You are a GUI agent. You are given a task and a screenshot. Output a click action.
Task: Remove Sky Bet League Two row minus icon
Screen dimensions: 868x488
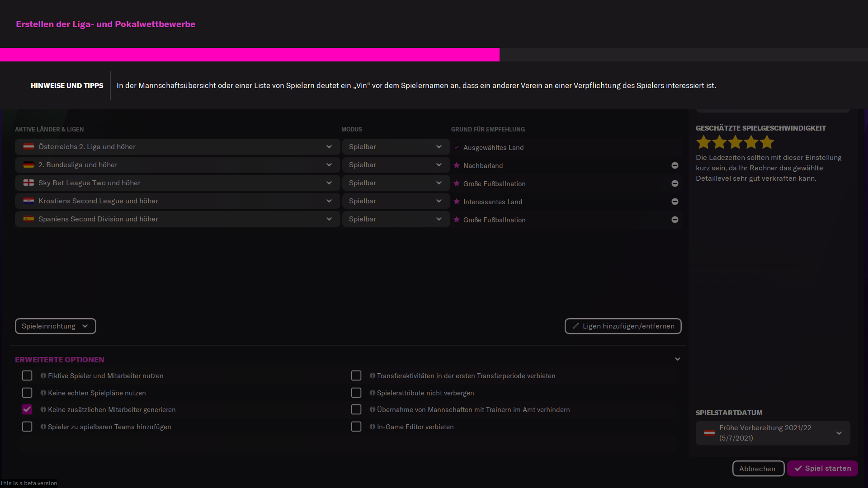675,183
